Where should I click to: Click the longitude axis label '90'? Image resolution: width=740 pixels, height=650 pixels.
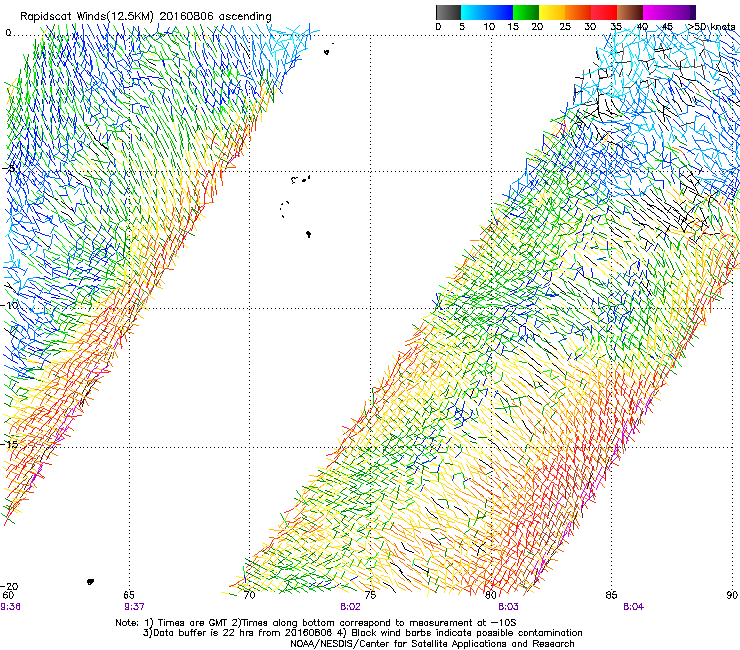pos(732,595)
